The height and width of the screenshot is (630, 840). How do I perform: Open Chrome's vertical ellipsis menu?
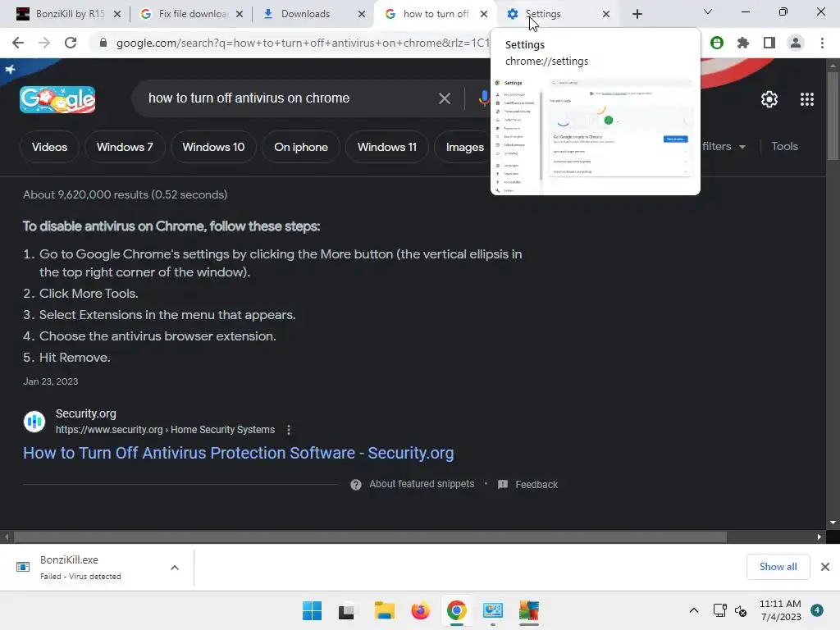pos(822,43)
